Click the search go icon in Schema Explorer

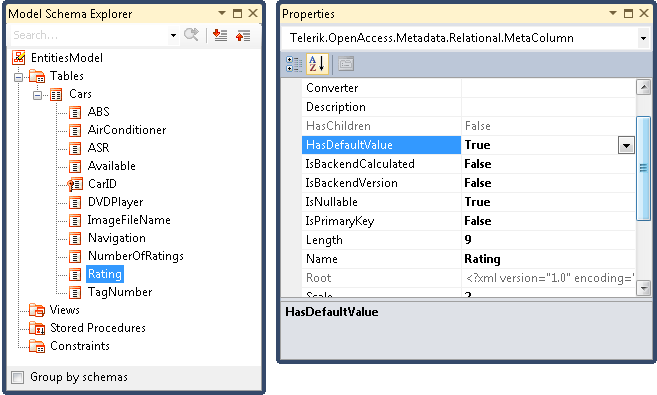(x=191, y=35)
